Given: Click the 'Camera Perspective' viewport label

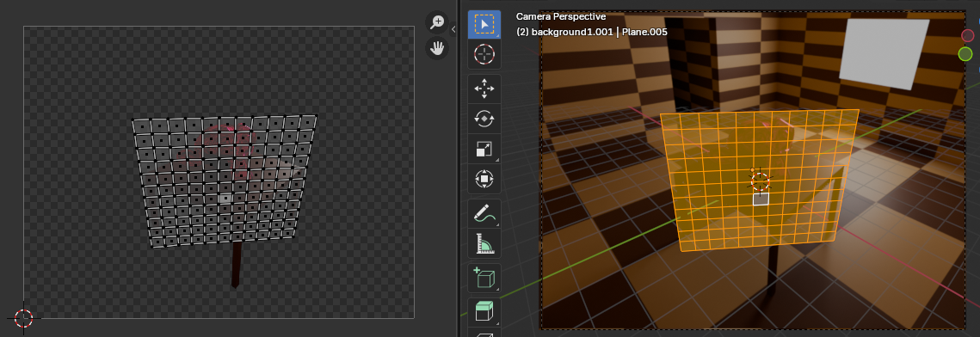Looking at the screenshot, I should tap(561, 17).
